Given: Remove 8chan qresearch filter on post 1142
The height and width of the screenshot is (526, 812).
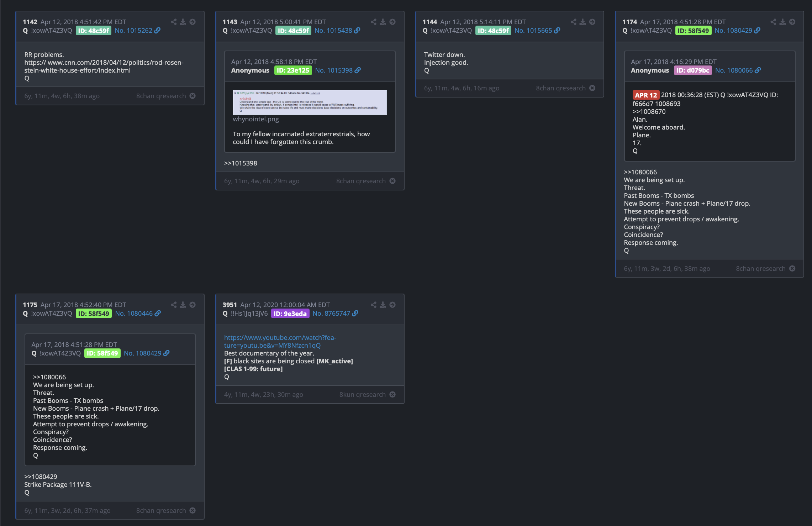Looking at the screenshot, I should pyautogui.click(x=193, y=96).
